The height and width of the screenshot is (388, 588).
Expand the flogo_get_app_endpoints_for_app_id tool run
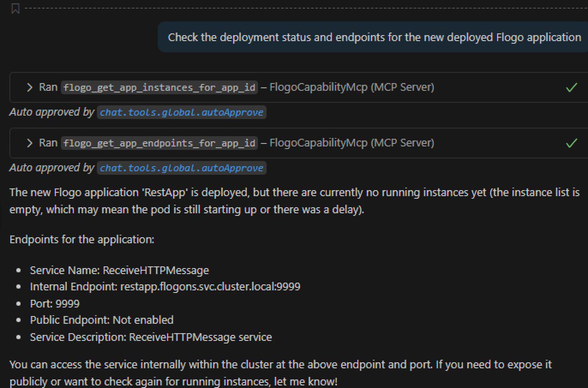point(29,143)
